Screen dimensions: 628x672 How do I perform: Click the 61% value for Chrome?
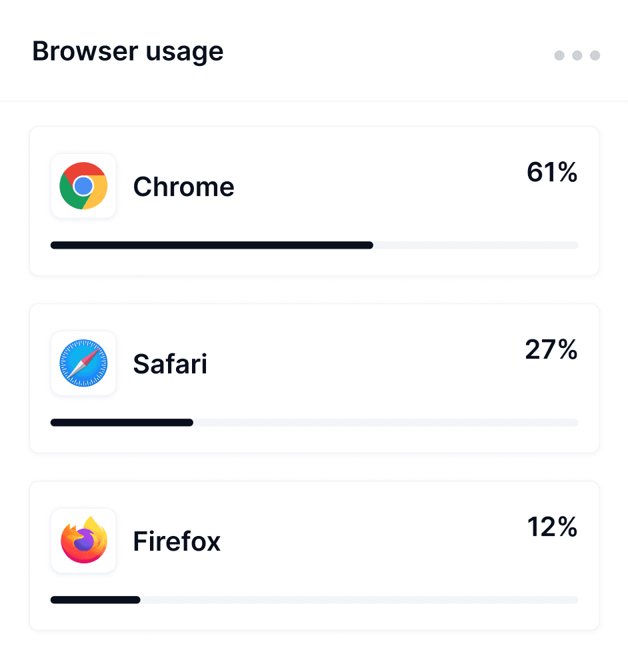551,173
